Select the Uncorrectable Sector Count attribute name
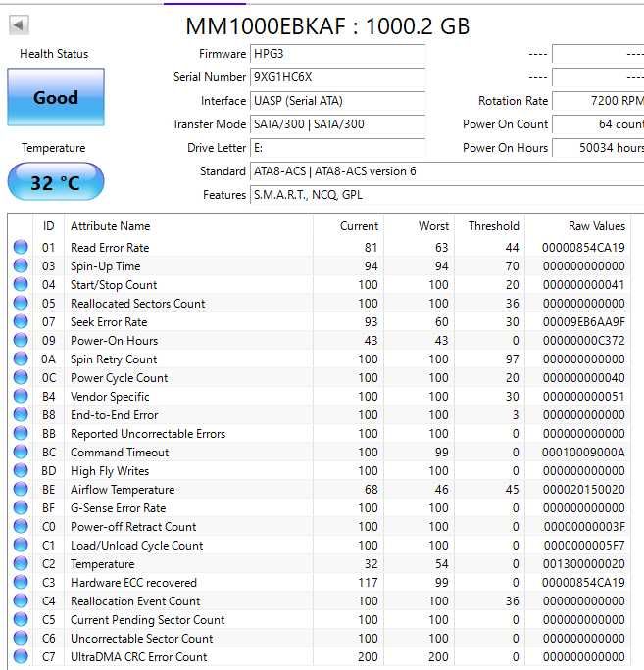 142,639
